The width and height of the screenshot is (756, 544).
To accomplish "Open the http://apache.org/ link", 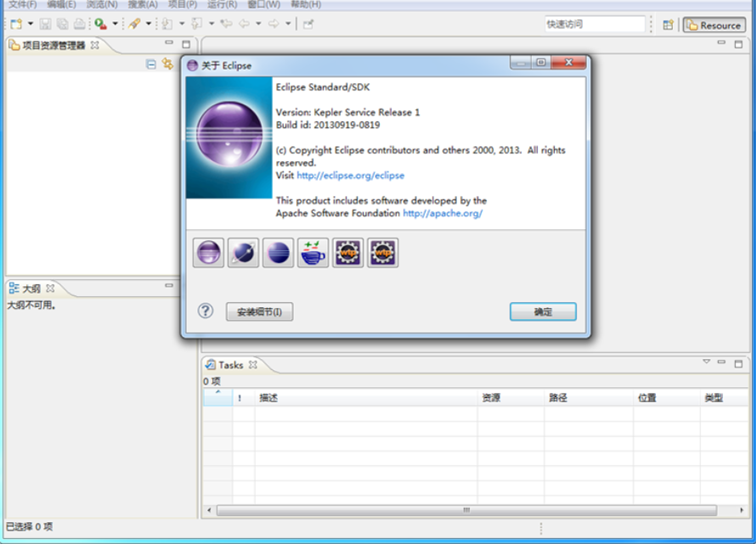I will [443, 213].
